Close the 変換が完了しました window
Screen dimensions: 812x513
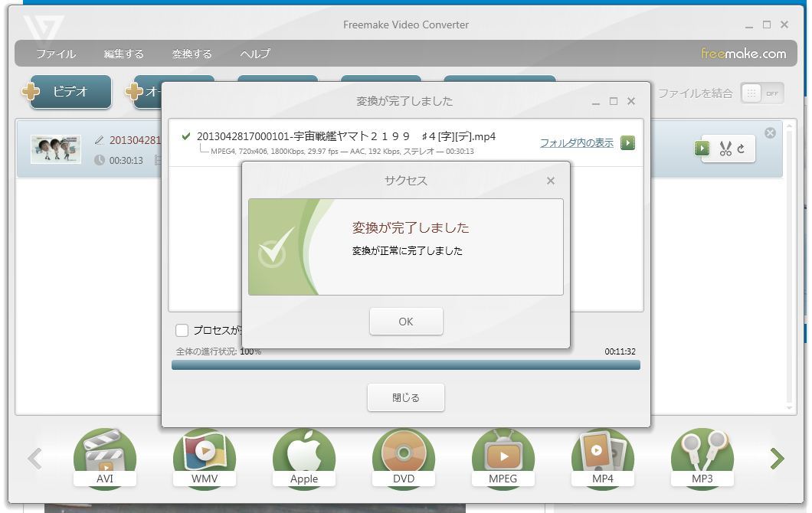coord(630,102)
